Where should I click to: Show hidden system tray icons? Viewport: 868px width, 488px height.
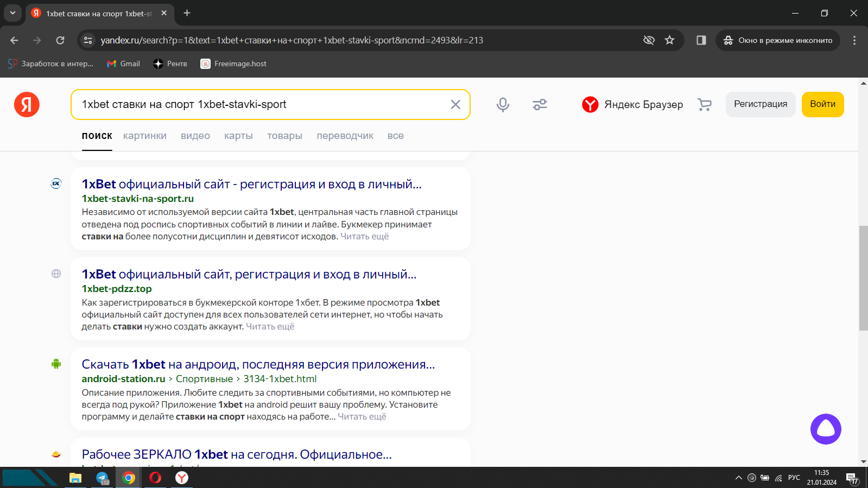click(738, 478)
